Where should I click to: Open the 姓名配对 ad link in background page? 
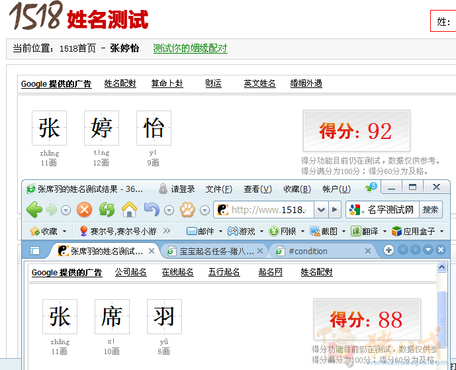[120, 83]
